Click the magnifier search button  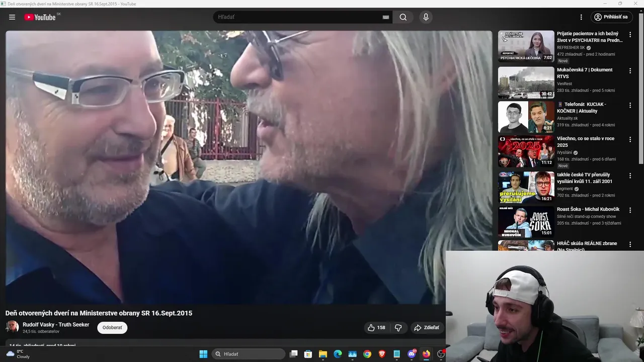click(x=403, y=17)
